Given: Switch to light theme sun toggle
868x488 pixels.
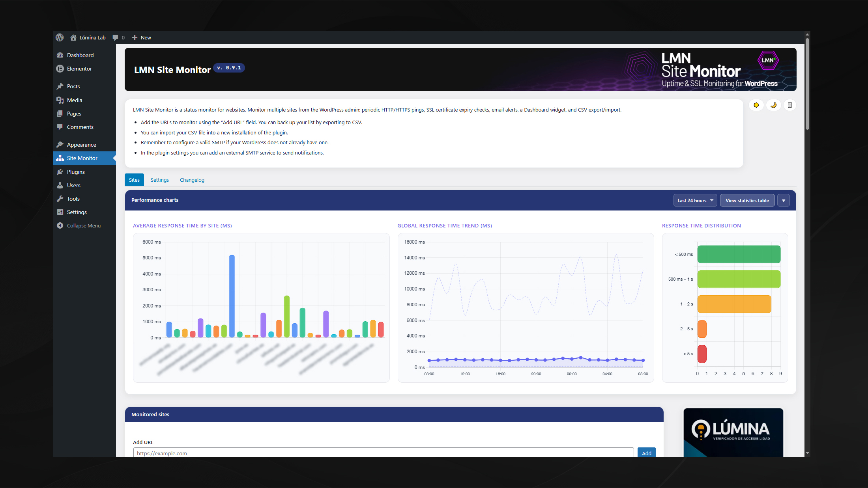Looking at the screenshot, I should [756, 105].
